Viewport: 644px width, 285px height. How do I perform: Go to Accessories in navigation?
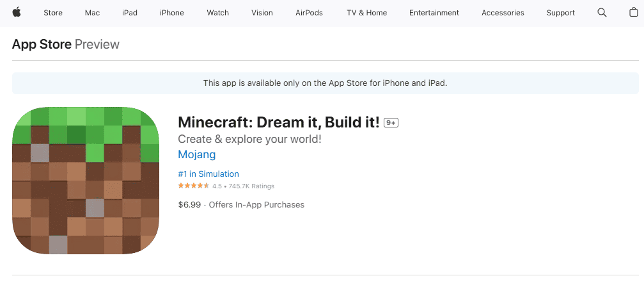[x=503, y=13]
